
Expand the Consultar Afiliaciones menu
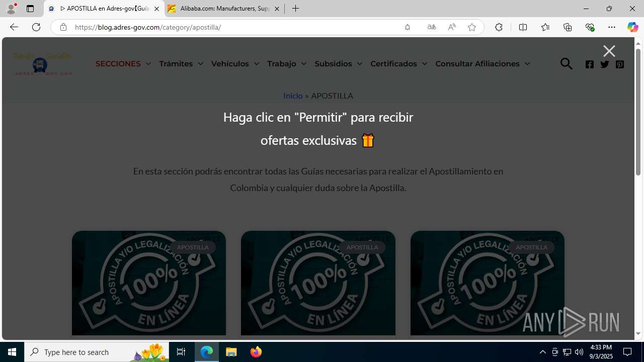point(482,64)
